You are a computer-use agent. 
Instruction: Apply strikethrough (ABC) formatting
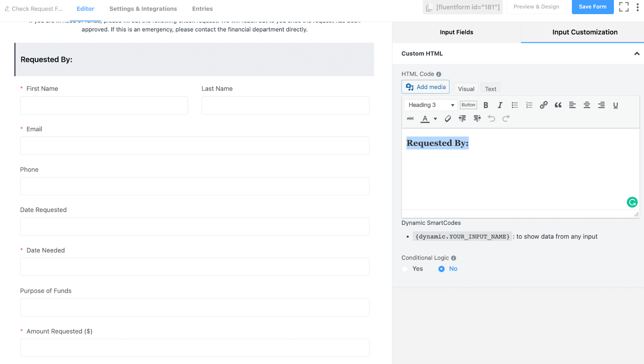tap(411, 118)
